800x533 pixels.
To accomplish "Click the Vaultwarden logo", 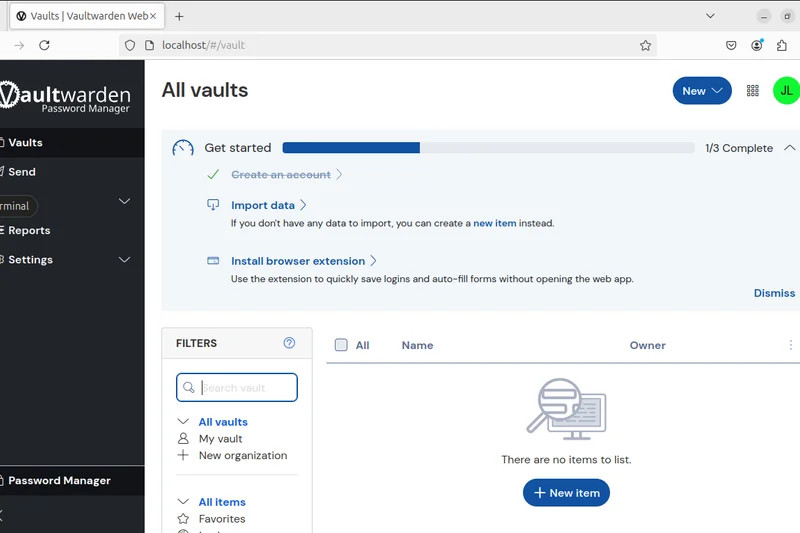I will click(66, 96).
